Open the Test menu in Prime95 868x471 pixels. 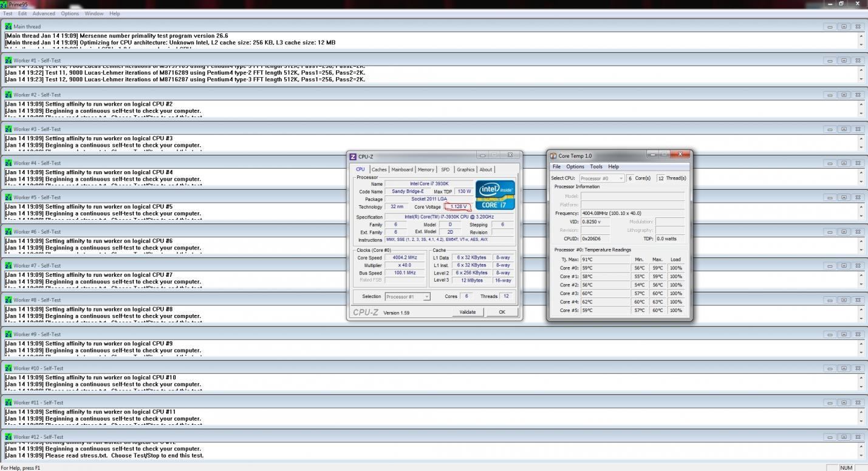pos(8,13)
